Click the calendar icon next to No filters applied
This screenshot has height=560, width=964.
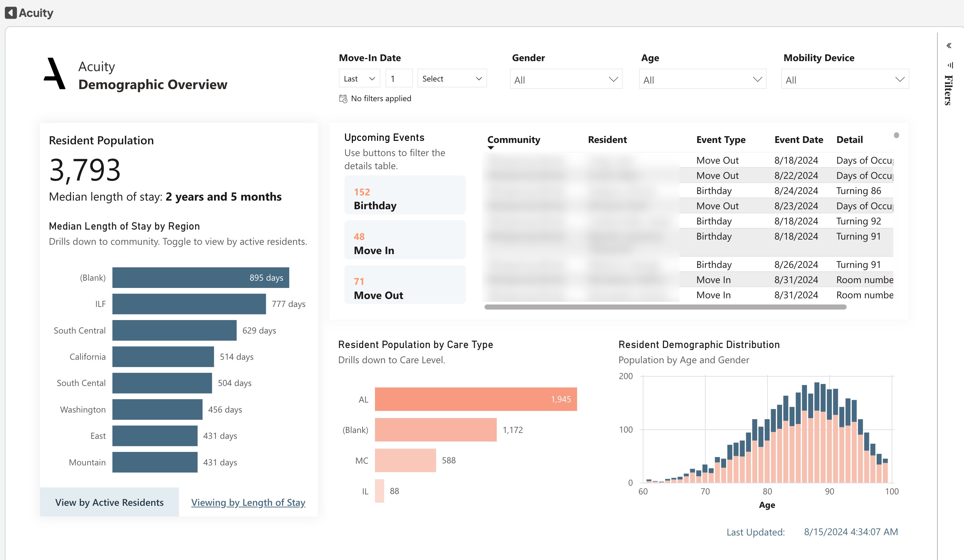(343, 99)
